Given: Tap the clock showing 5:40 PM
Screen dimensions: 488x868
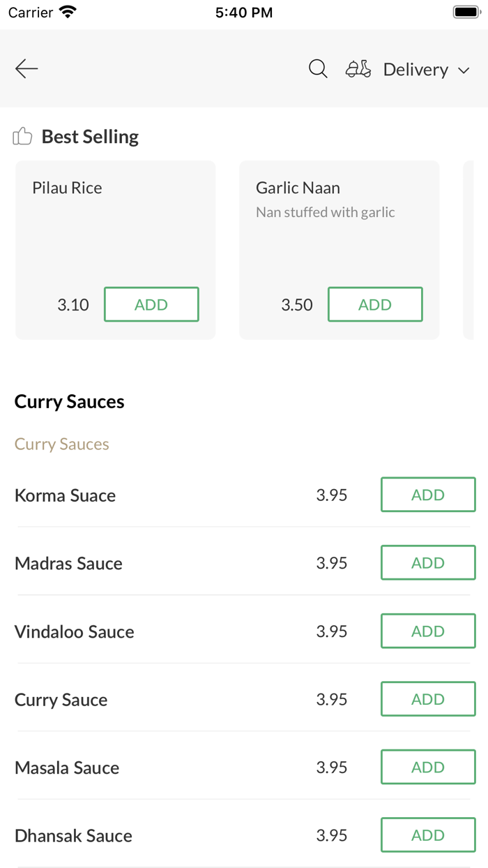Looking at the screenshot, I should (x=243, y=11).
